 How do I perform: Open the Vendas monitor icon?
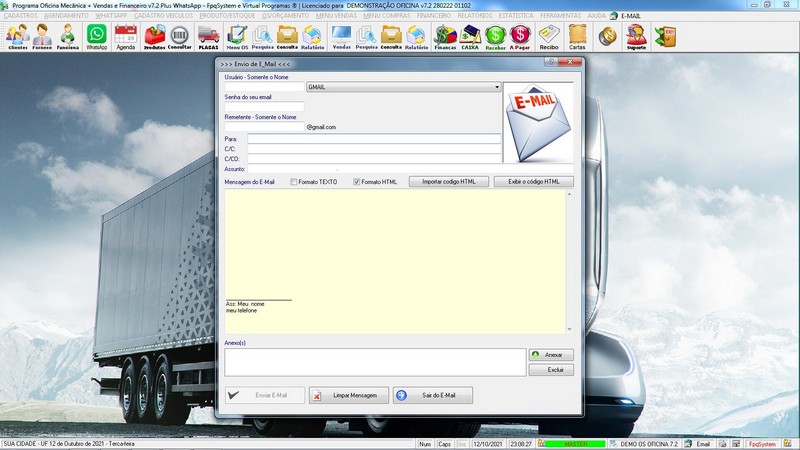pos(341,37)
